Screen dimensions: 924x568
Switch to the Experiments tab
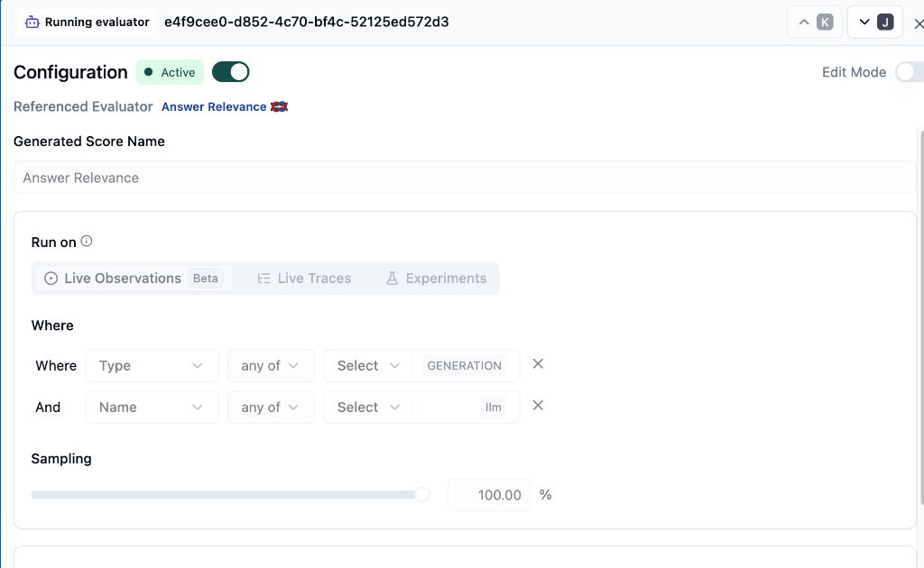(x=436, y=279)
